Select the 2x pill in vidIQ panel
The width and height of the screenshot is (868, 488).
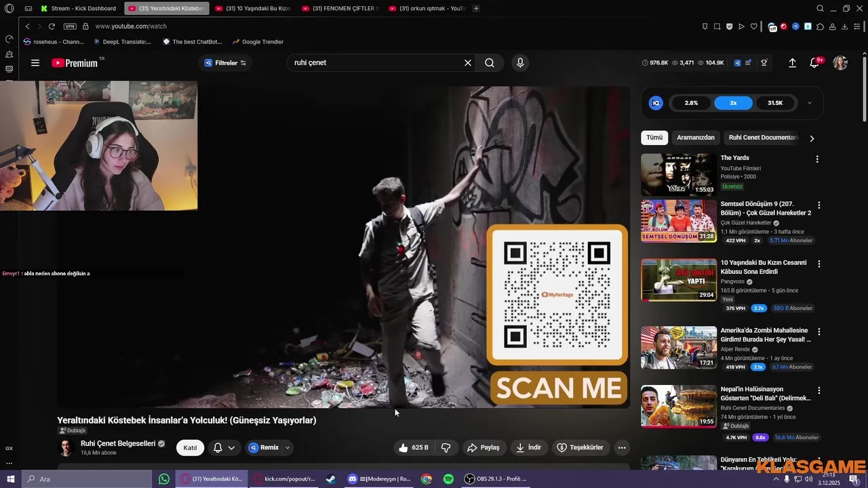click(733, 103)
